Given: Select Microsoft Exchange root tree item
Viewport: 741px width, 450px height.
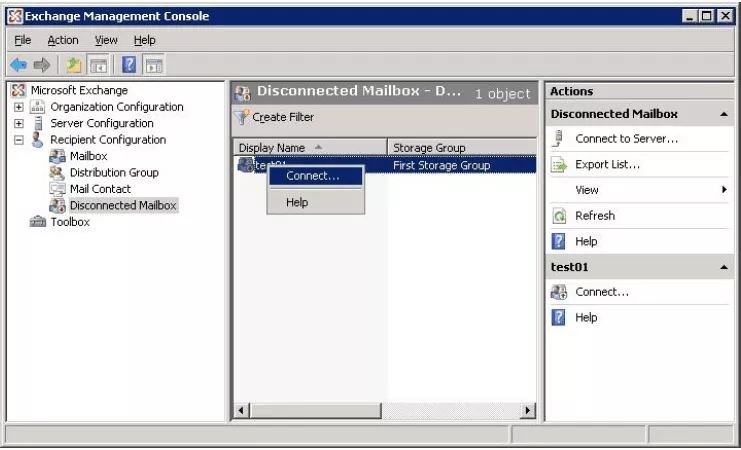Looking at the screenshot, I should pos(79,90).
